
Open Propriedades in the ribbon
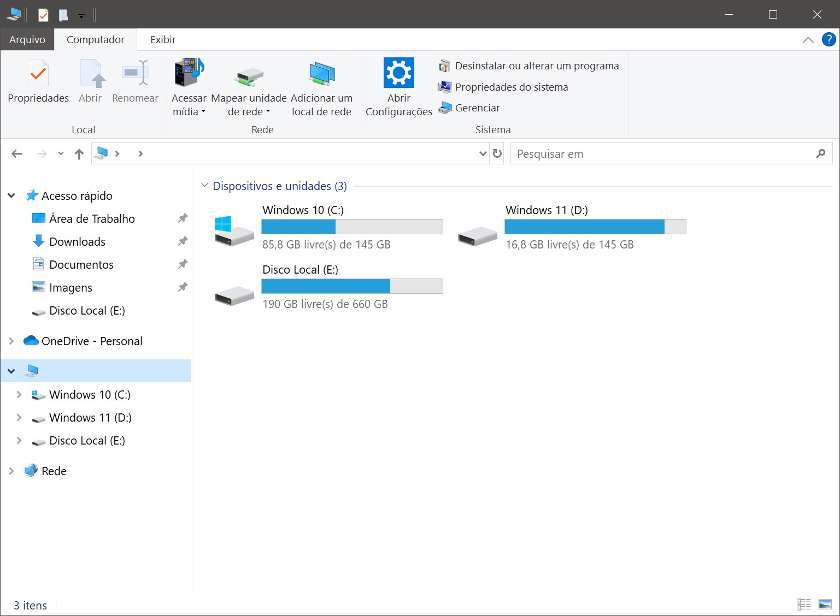click(38, 82)
